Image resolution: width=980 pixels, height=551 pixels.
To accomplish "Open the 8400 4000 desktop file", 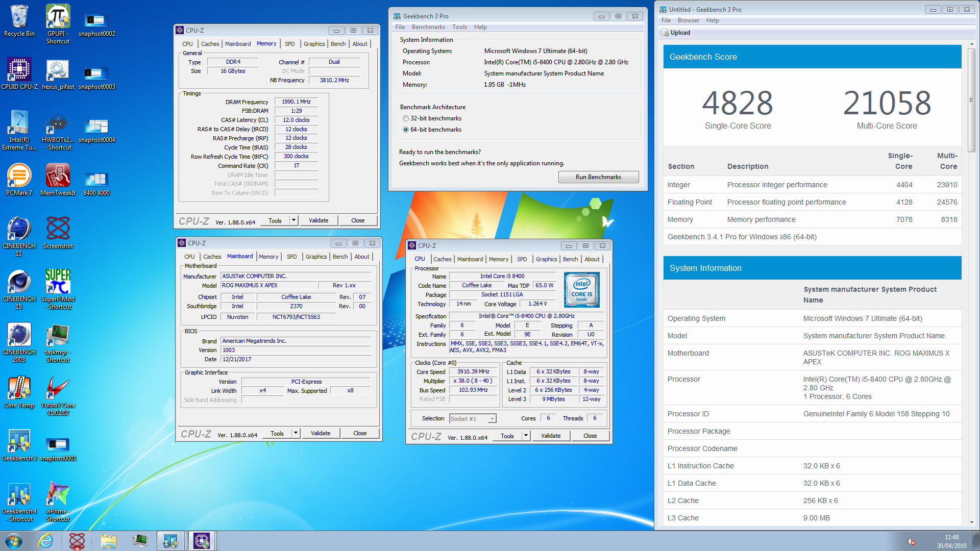I will [x=96, y=183].
